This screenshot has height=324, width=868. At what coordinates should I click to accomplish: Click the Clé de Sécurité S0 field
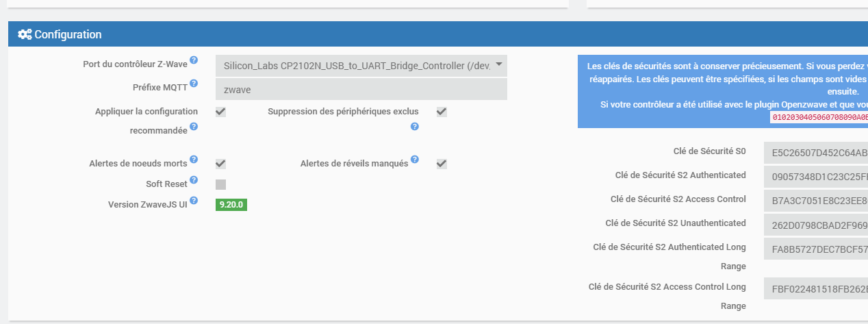click(815, 153)
